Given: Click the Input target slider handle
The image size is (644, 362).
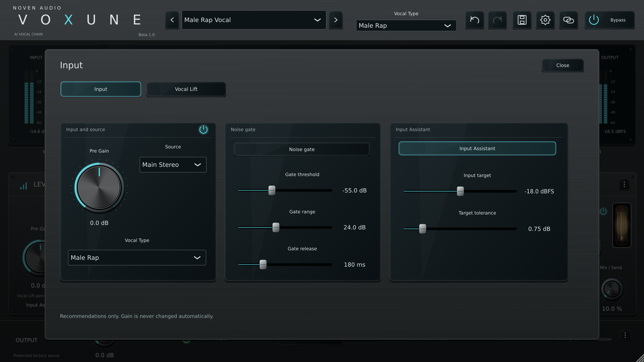Looking at the screenshot, I should tap(460, 191).
